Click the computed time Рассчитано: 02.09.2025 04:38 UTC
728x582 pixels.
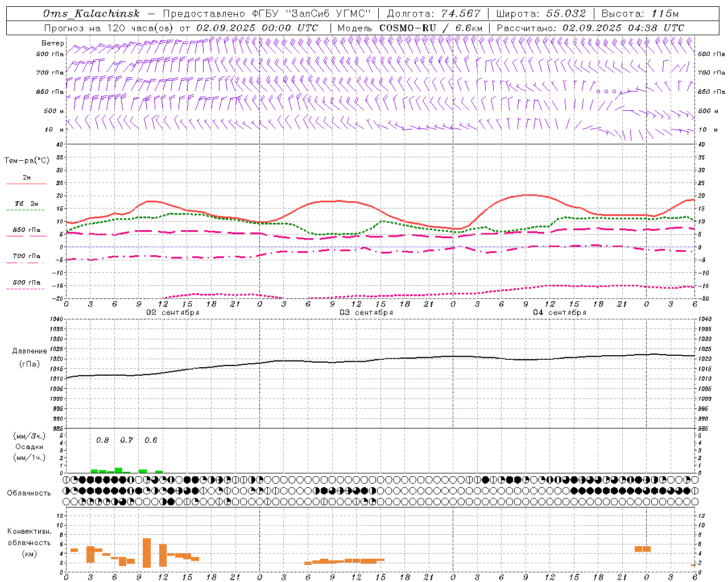click(x=590, y=28)
